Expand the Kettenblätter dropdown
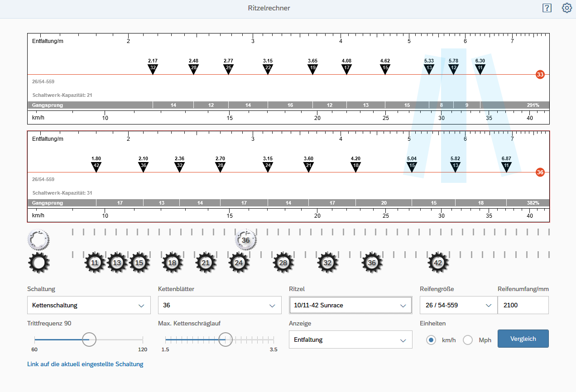 (x=219, y=305)
